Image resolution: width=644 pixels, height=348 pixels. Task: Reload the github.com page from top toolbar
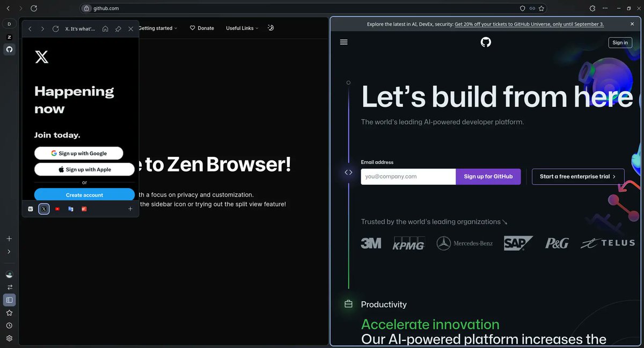click(34, 9)
